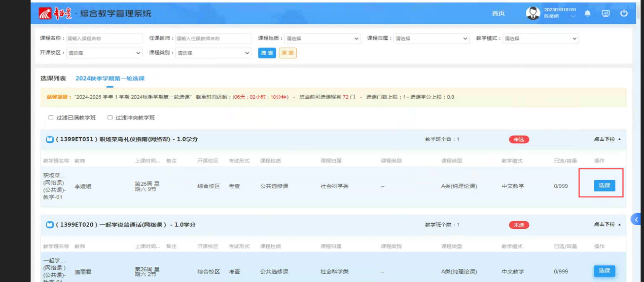Open the 课程归属 dropdown
Image resolution: width=644 pixels, height=282 pixels.
(x=431, y=38)
